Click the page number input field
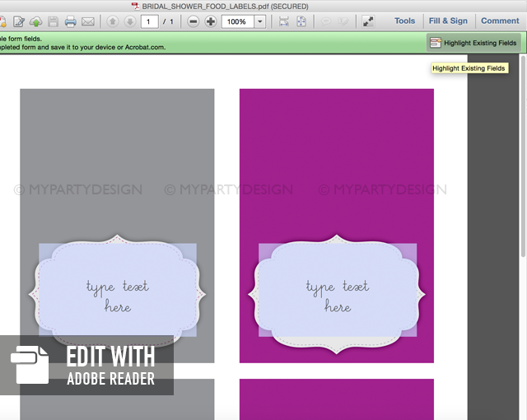527x420 pixels. pos(150,21)
